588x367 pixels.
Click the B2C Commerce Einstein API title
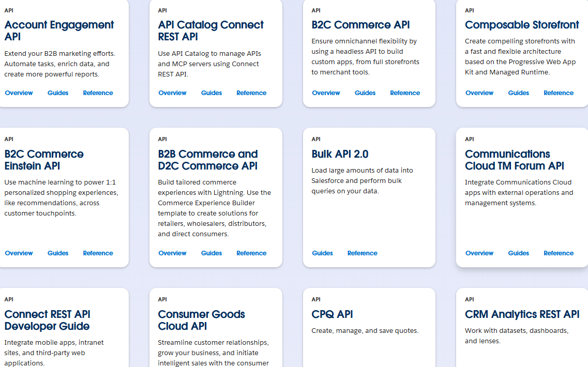click(x=44, y=160)
